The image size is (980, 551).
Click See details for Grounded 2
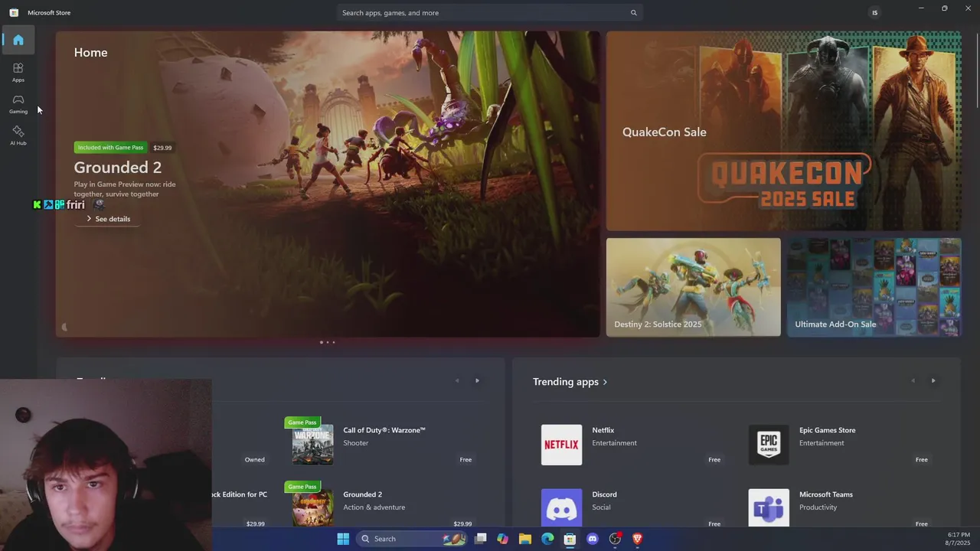(108, 219)
